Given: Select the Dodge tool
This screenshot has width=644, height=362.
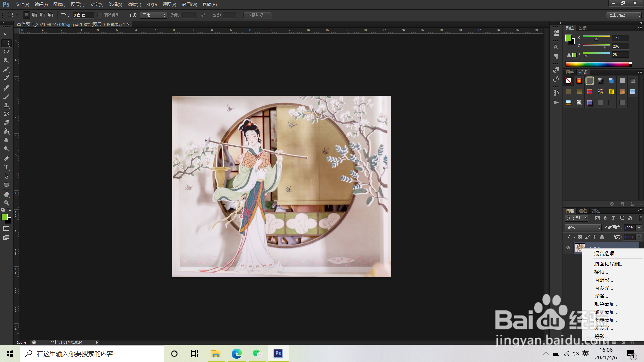Looking at the screenshot, I should point(6,149).
